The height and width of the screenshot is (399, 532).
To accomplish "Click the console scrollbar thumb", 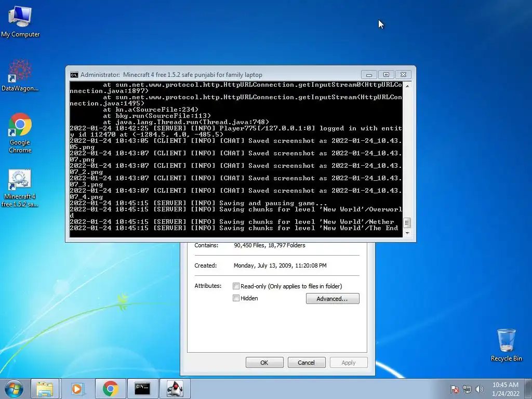I will (407, 223).
